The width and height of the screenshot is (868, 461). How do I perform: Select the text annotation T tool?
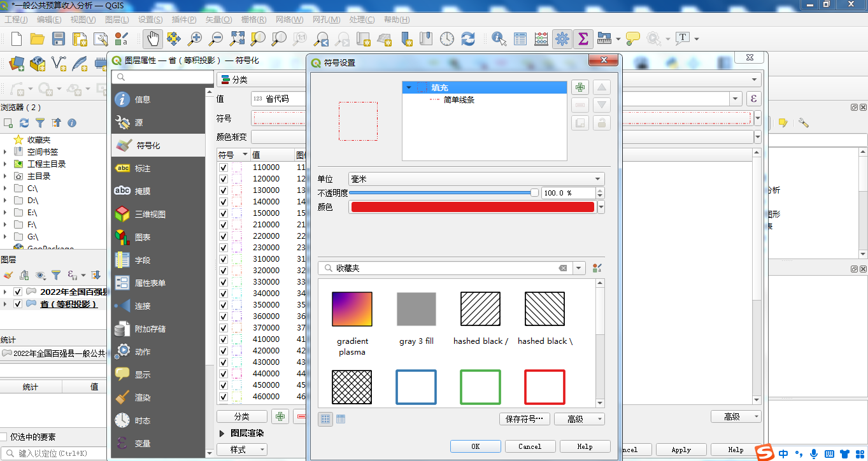[x=683, y=38]
